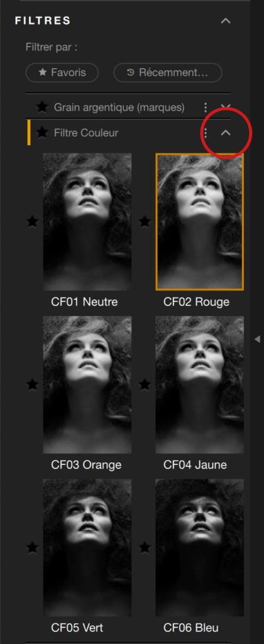Collapse side panel with the small arrow
The height and width of the screenshot is (644, 264).
[x=258, y=339]
